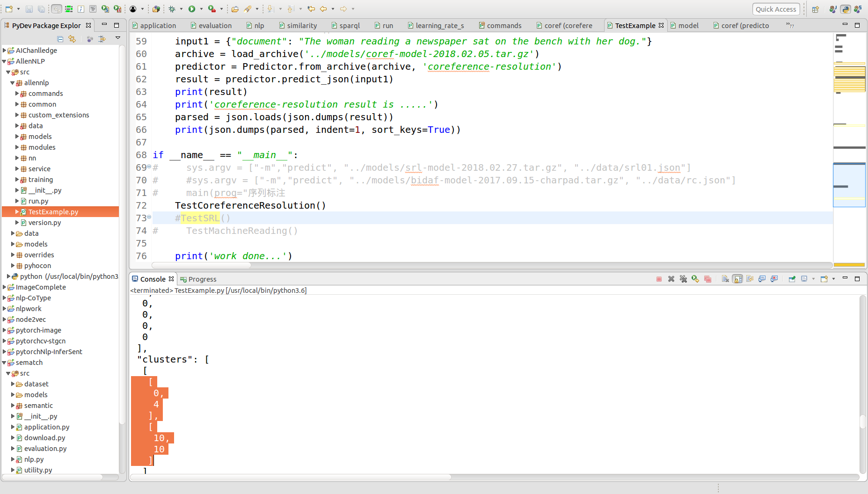Collapse the sematch project node
Image resolution: width=868 pixels, height=494 pixels.
pos(5,363)
